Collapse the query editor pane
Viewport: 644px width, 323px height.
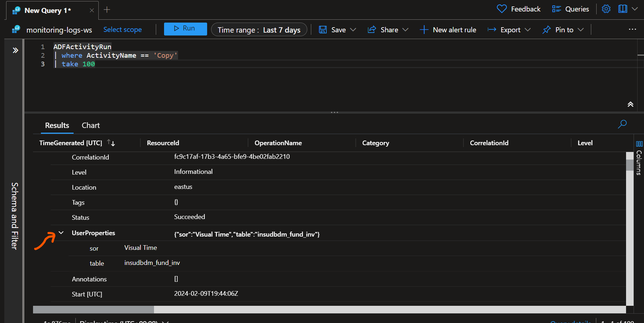[631, 104]
